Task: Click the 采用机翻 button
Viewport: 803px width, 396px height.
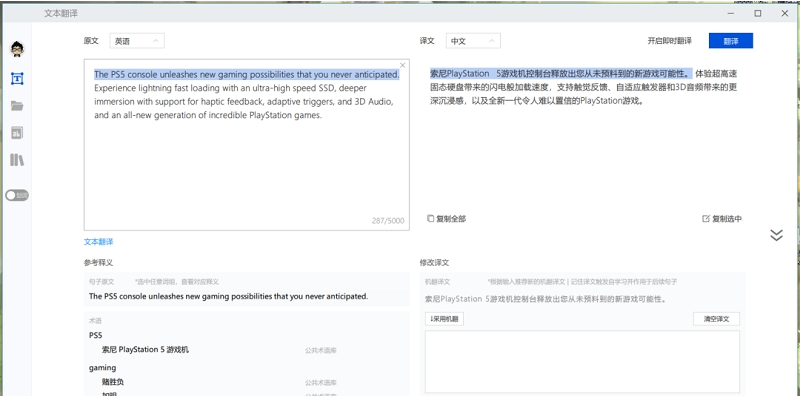Action: click(x=445, y=319)
